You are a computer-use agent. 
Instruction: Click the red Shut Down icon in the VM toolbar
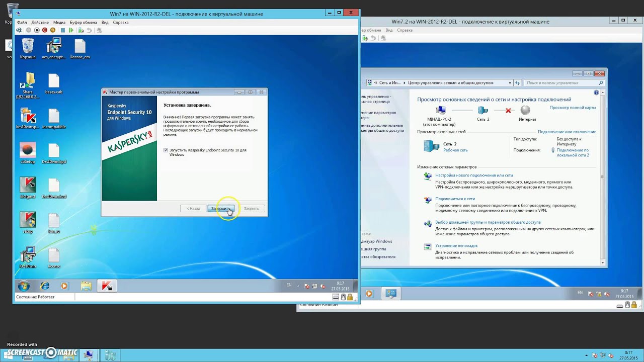click(45, 30)
